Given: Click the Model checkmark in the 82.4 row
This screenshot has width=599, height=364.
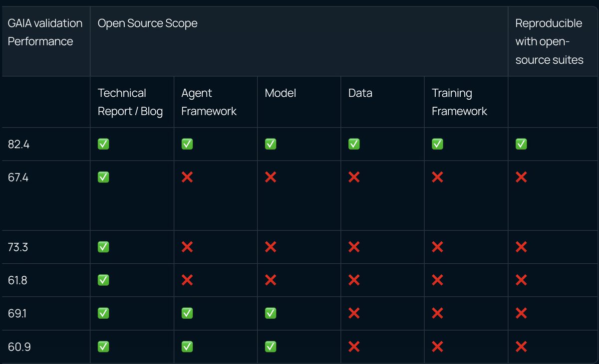Looking at the screenshot, I should [271, 144].
